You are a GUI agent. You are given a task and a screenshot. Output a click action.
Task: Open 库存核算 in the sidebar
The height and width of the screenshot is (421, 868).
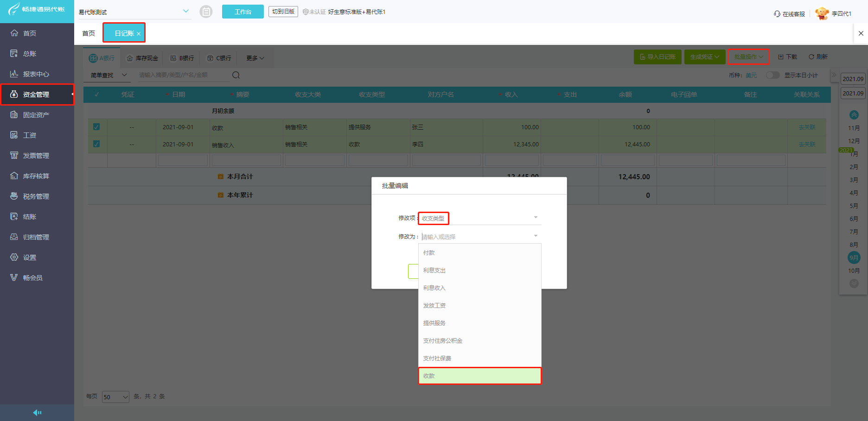[37, 176]
